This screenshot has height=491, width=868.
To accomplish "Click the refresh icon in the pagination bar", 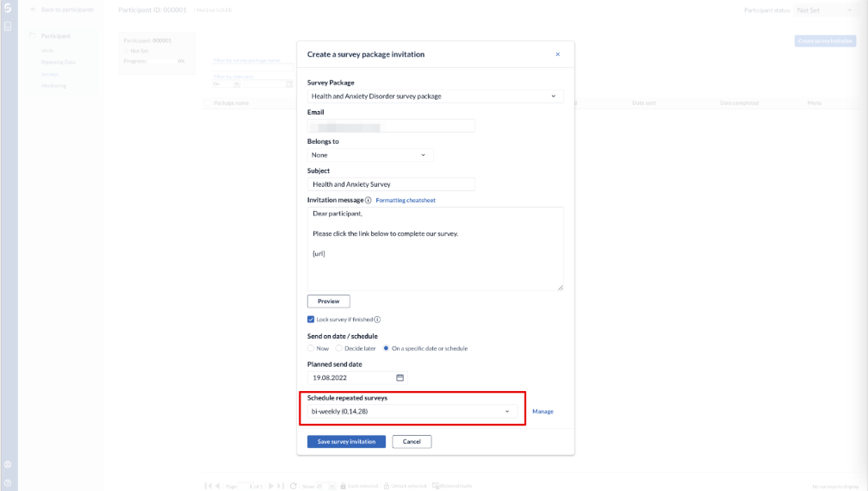I will click(294, 486).
